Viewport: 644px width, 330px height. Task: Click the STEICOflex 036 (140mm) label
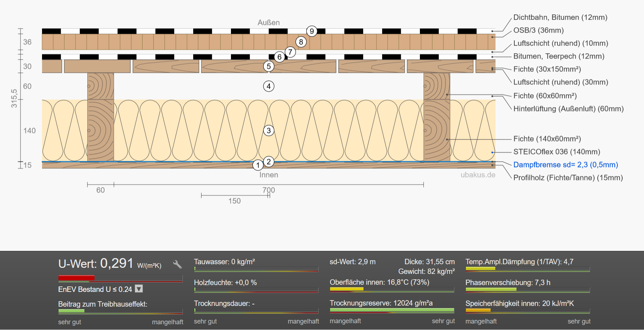[x=556, y=152]
